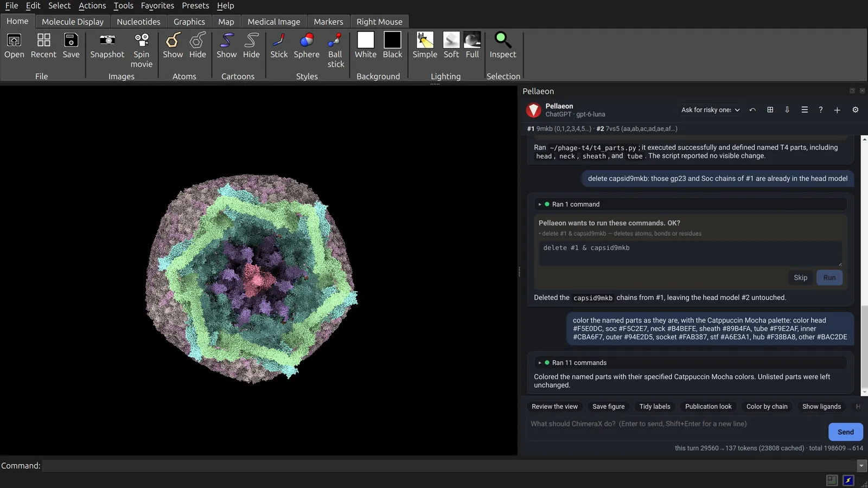Expand the 'Ran 11 commands' disclosure
Screen dimensions: 868x488
[690, 363]
